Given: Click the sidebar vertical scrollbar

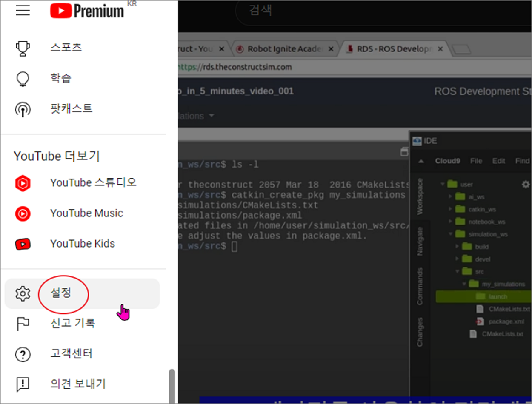Looking at the screenshot, I should click(172, 386).
